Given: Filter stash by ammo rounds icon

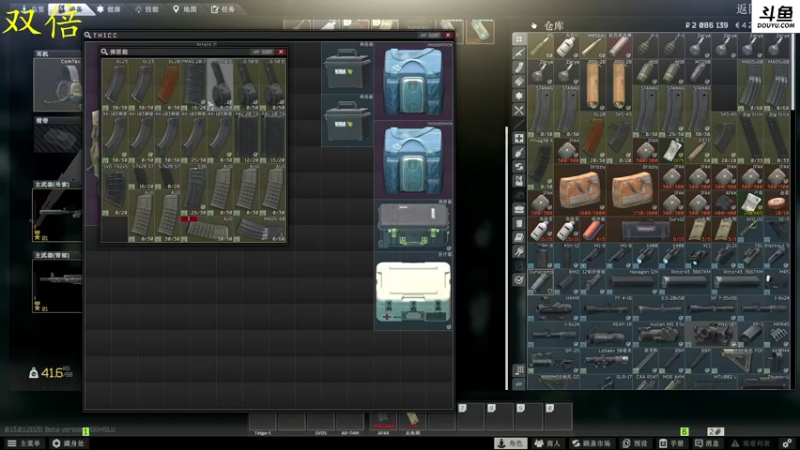Looking at the screenshot, I should point(519,81).
